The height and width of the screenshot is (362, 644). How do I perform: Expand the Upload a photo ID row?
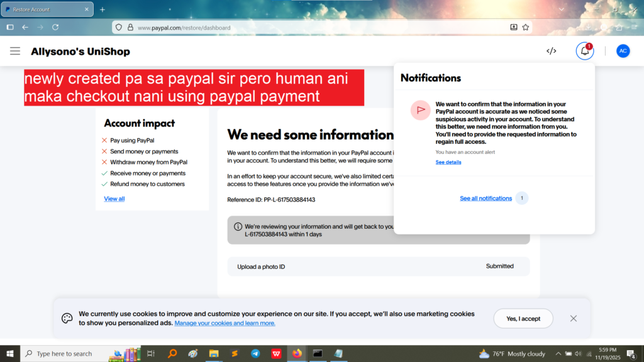378,266
